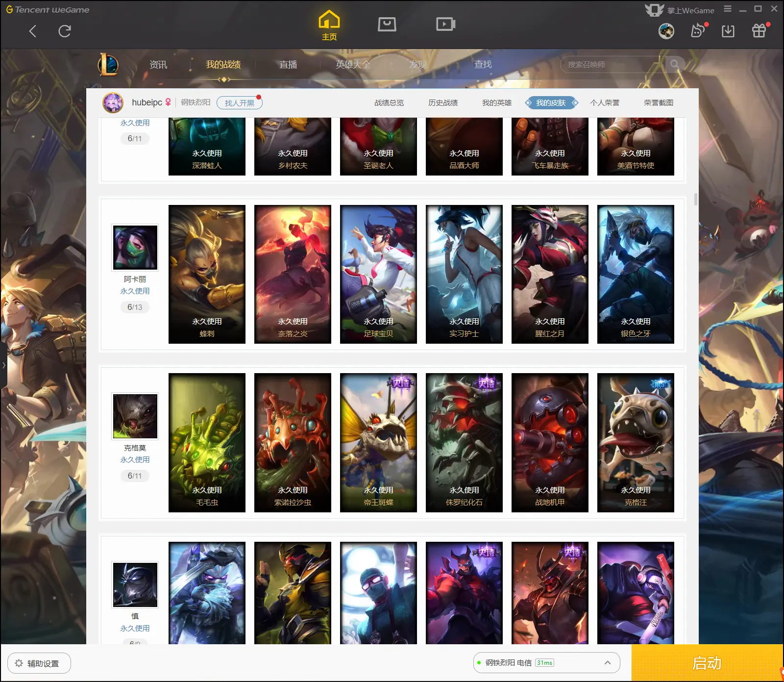Viewport: 784px width, 682px height.
Task: Open the 掌上WeGame link
Action: [x=680, y=10]
